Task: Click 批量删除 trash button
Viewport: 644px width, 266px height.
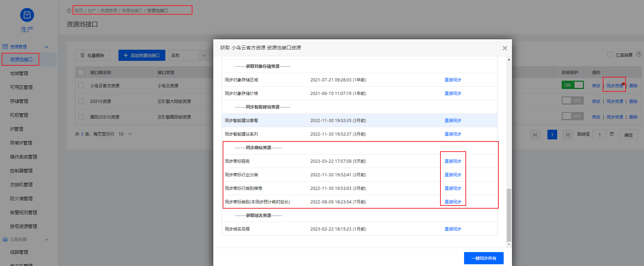Action: [92, 55]
